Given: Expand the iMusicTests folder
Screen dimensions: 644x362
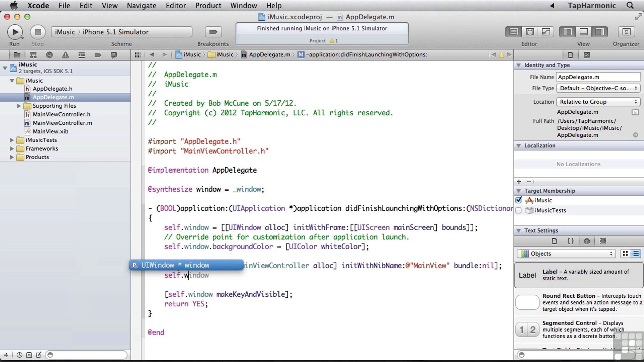Looking at the screenshot, I should (12, 140).
